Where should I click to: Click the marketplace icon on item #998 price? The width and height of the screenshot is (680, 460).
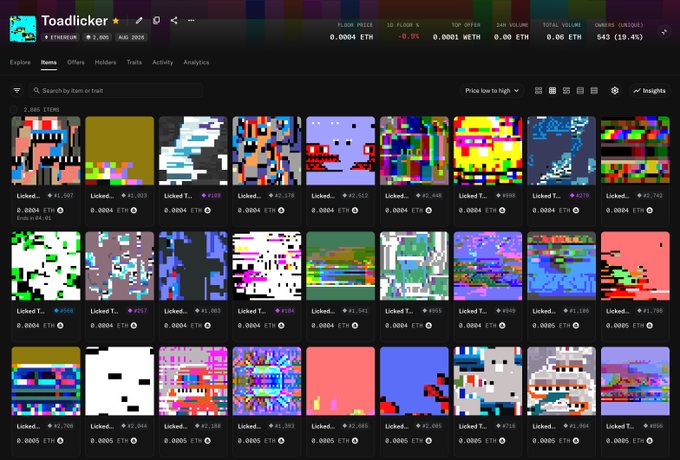(x=502, y=210)
